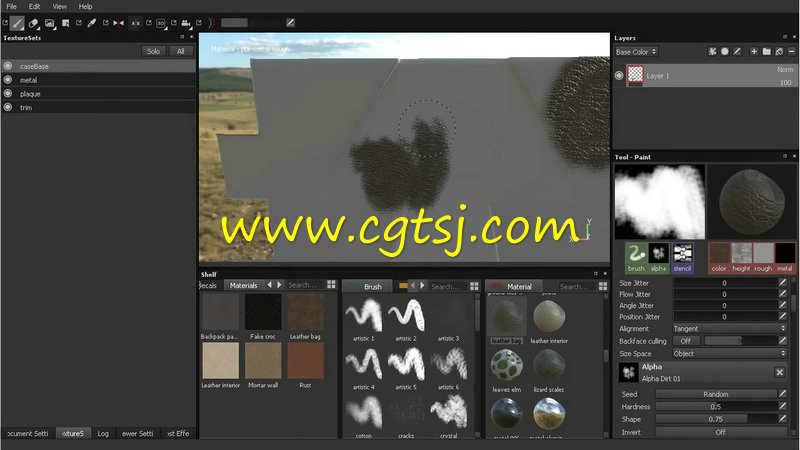The image size is (800, 450).
Task: Delete the layer with minus icon
Action: (791, 52)
